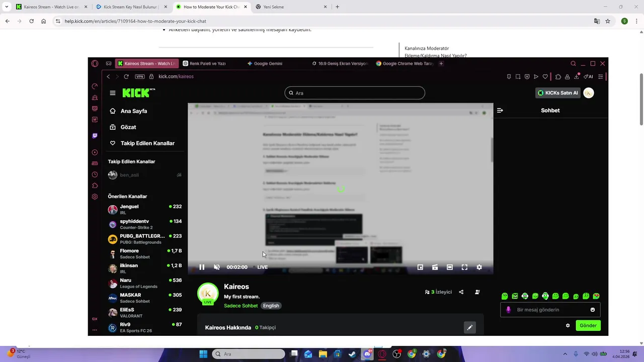
Task: Toggle the crossed-eye icon next to ben_asli
Action: pyautogui.click(x=179, y=175)
